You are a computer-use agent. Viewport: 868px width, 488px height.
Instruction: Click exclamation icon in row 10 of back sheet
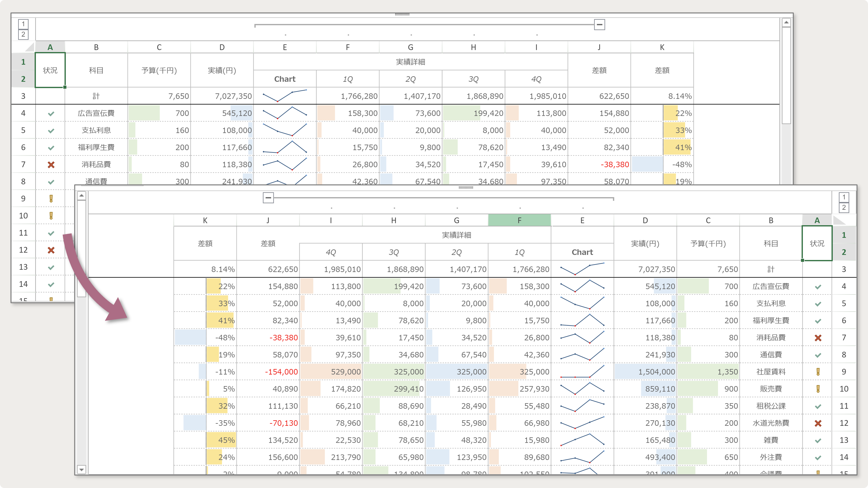click(51, 216)
